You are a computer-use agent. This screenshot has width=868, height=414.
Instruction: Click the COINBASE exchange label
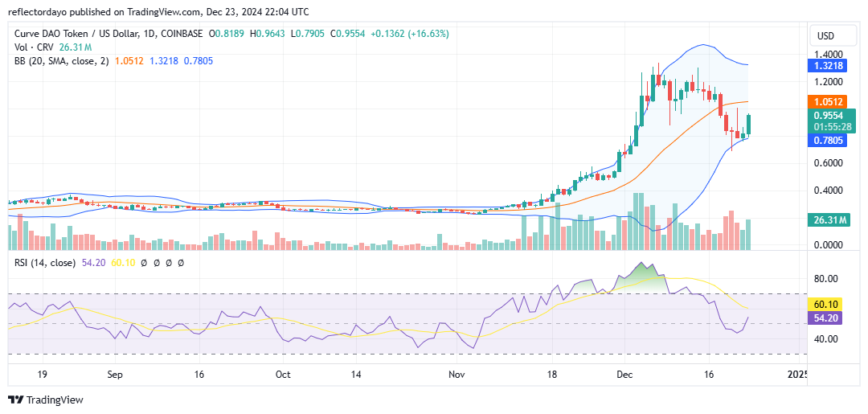click(x=181, y=34)
